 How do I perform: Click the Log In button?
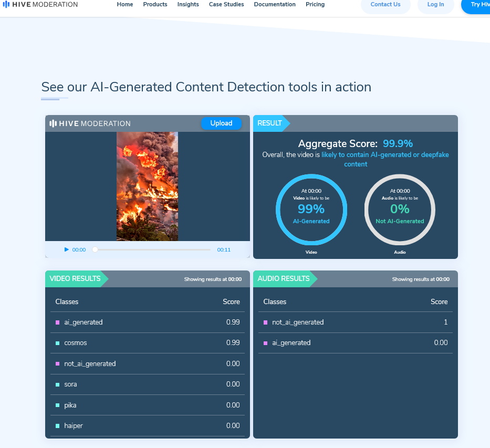435,5
